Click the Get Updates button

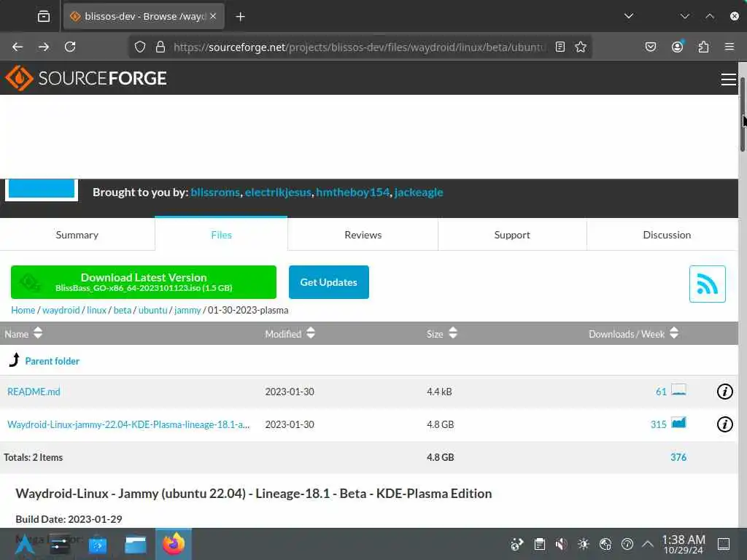pos(329,282)
